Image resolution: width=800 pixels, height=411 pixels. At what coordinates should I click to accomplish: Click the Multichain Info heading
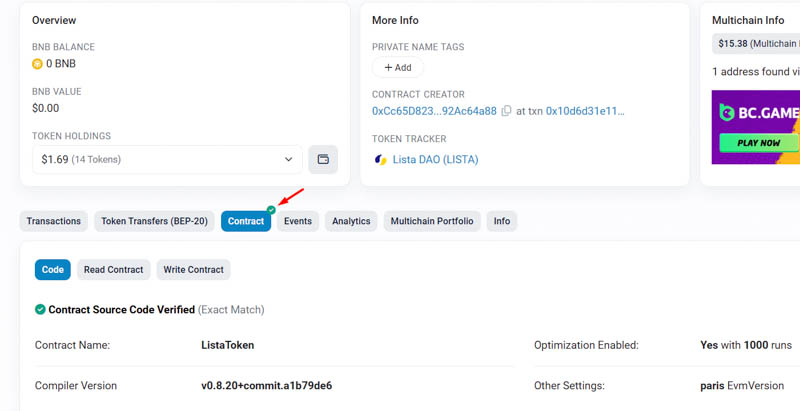point(748,20)
